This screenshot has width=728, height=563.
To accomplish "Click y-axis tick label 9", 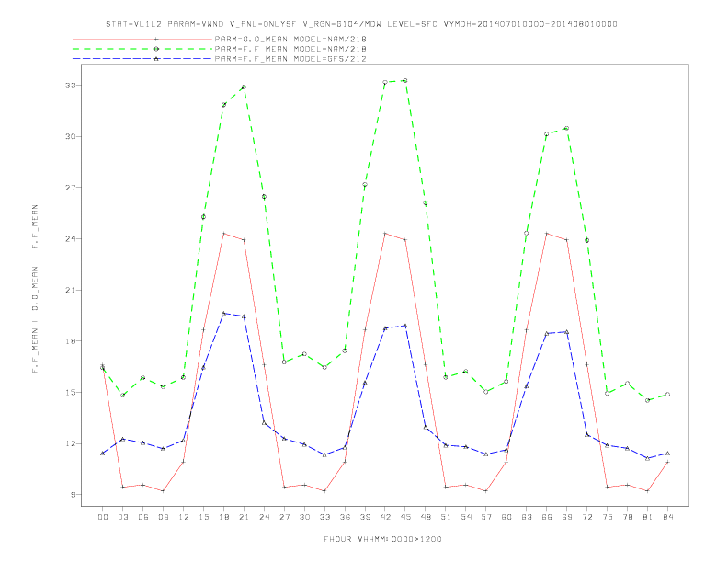I will 73,495.
